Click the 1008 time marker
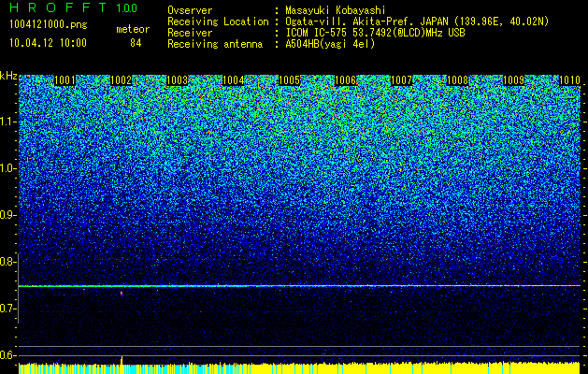This screenshot has width=588, height=374. 458,80
